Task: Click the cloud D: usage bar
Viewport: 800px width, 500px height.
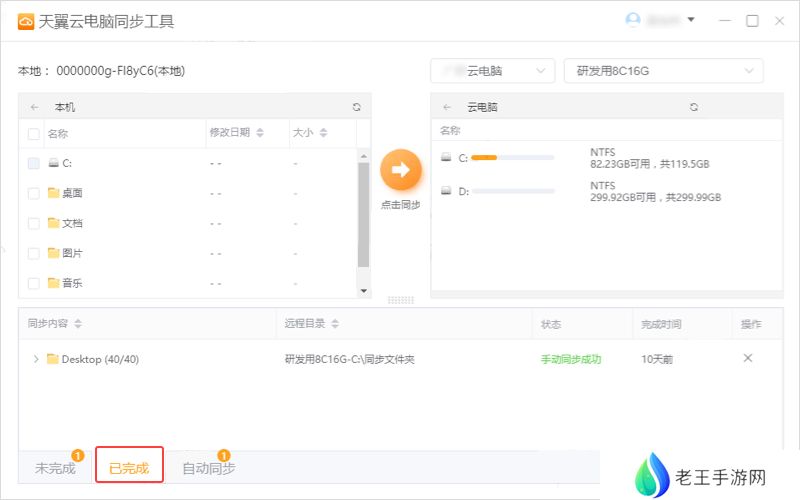Action: (x=513, y=191)
